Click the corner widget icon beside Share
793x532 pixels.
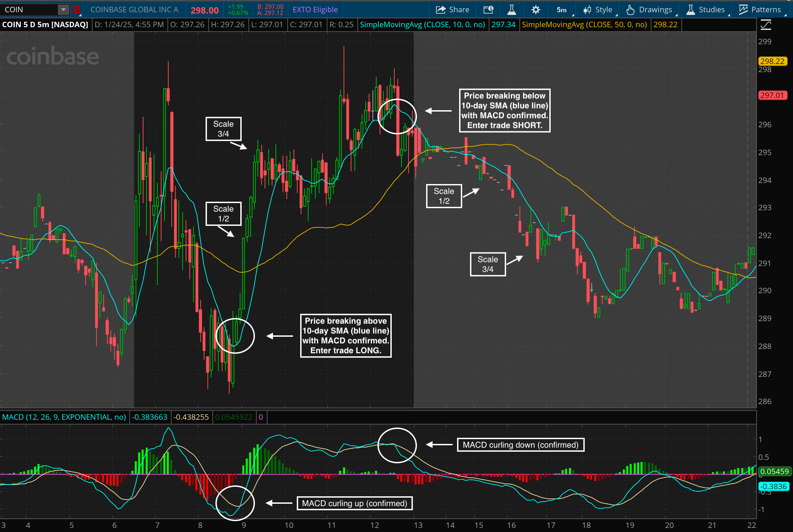(488, 9)
